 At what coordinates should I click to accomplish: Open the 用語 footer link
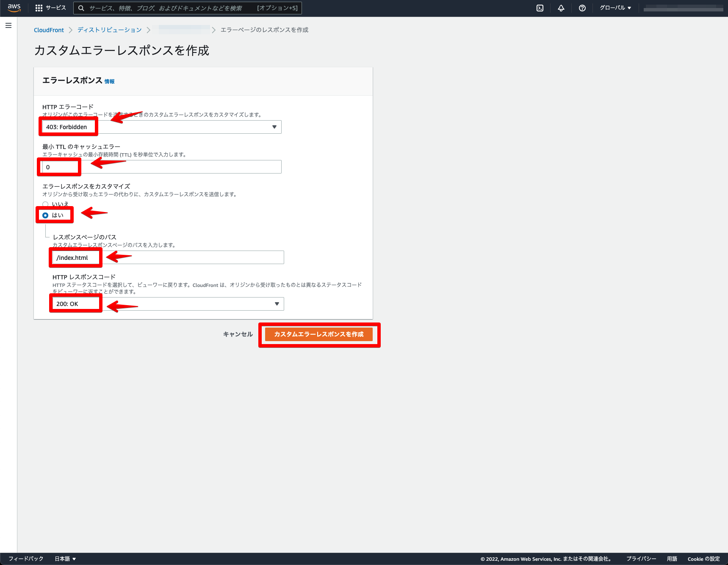(x=672, y=559)
